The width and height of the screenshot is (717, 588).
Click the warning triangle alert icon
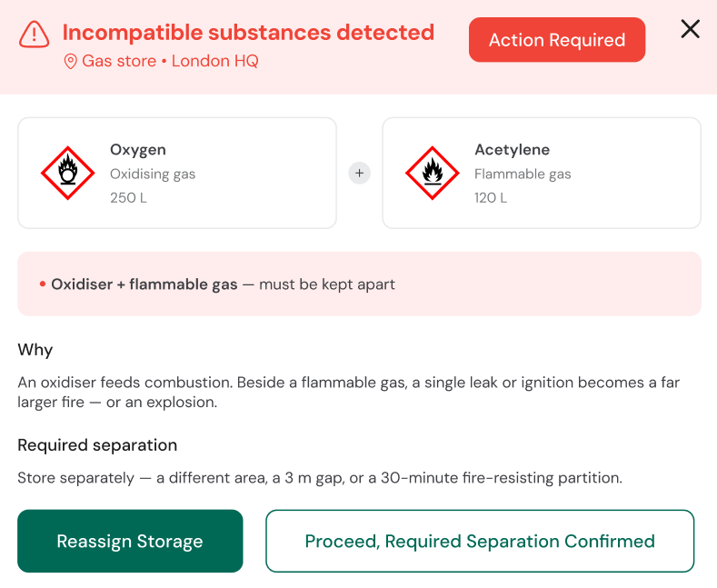pos(34,35)
